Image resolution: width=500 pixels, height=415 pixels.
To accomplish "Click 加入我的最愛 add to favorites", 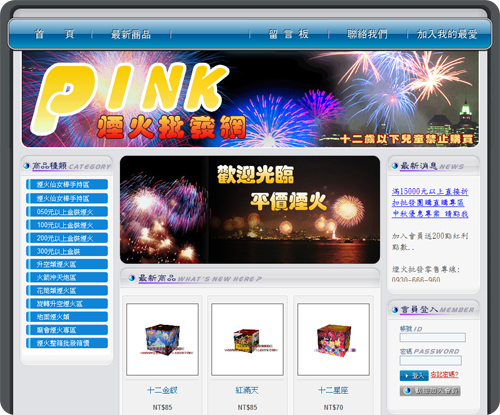I will 447,34.
